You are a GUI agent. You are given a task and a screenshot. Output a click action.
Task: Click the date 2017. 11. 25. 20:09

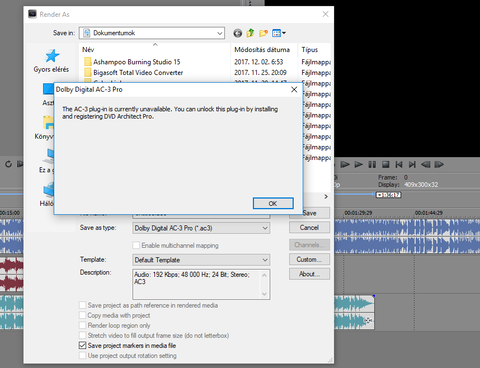point(260,73)
